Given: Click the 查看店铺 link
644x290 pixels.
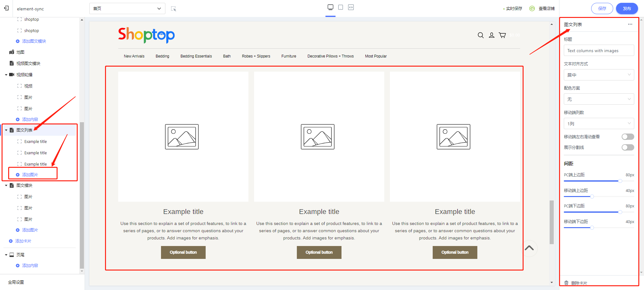Looking at the screenshot, I should pos(547,8).
